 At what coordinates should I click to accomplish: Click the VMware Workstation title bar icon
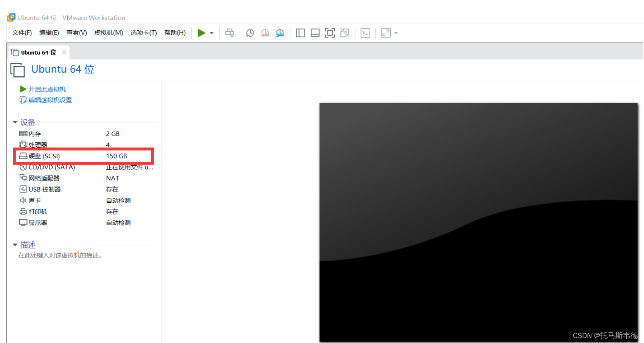click(11, 17)
